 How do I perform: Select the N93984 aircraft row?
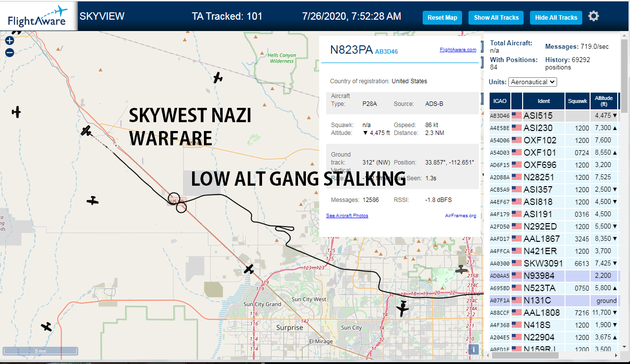pos(554,276)
